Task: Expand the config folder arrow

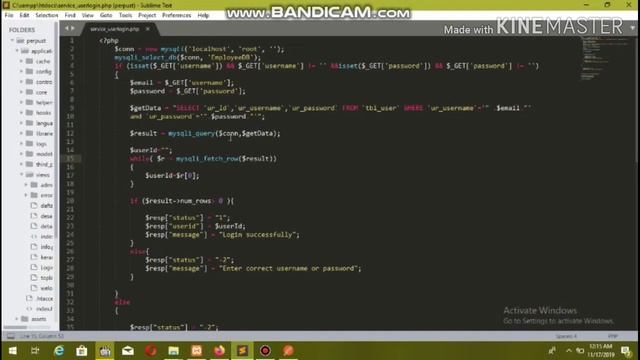Action: point(21,71)
